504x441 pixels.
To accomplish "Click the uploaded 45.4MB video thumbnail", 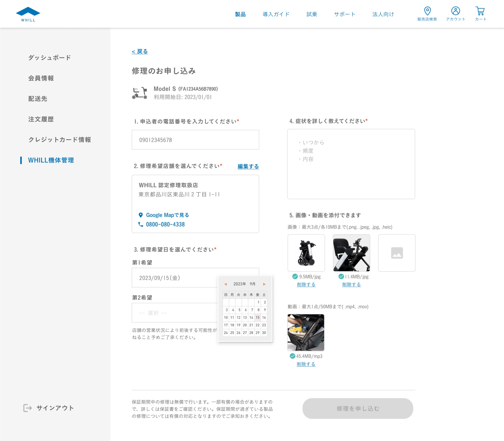I will coord(306,332).
